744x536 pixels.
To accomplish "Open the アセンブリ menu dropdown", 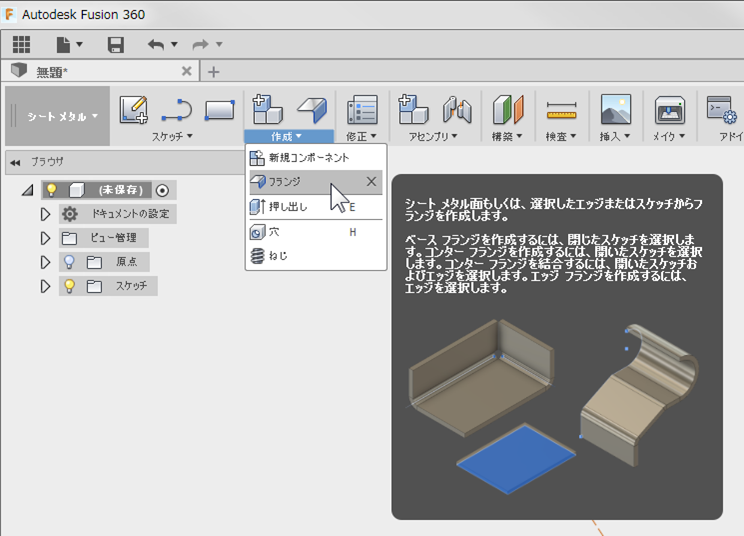I will (x=433, y=137).
